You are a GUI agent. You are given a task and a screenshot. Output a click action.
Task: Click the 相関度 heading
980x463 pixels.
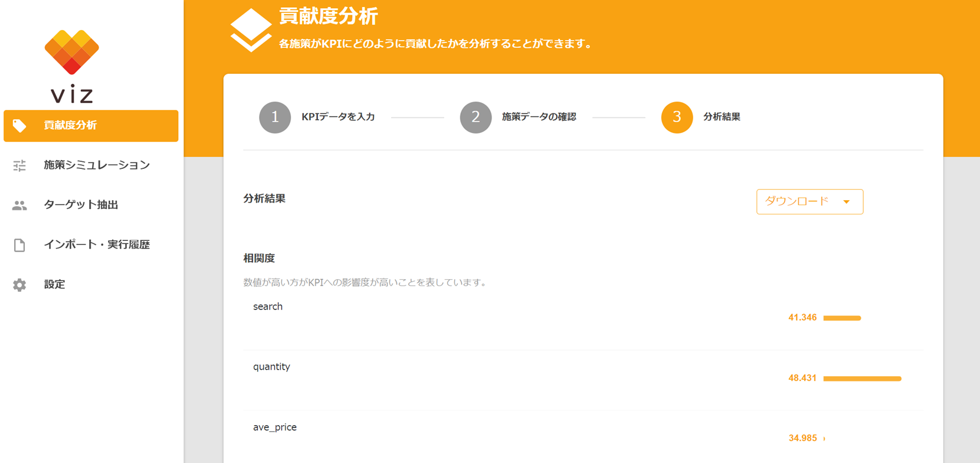(x=259, y=258)
